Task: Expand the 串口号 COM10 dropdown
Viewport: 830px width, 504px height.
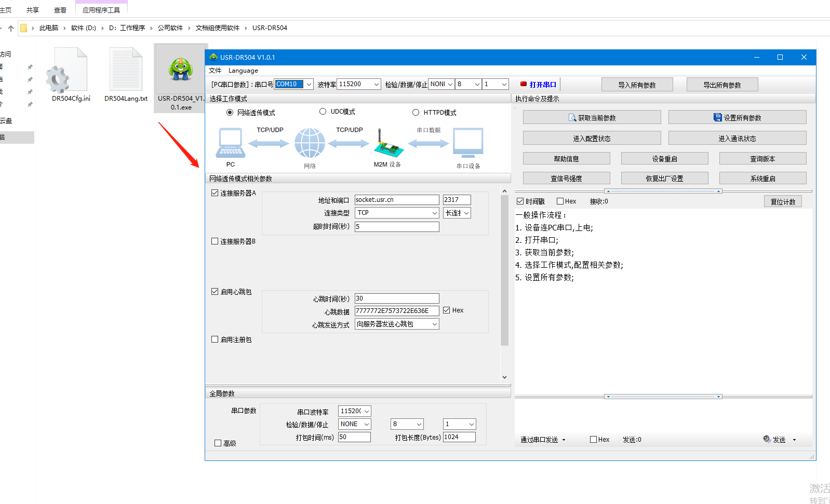Action: (309, 84)
